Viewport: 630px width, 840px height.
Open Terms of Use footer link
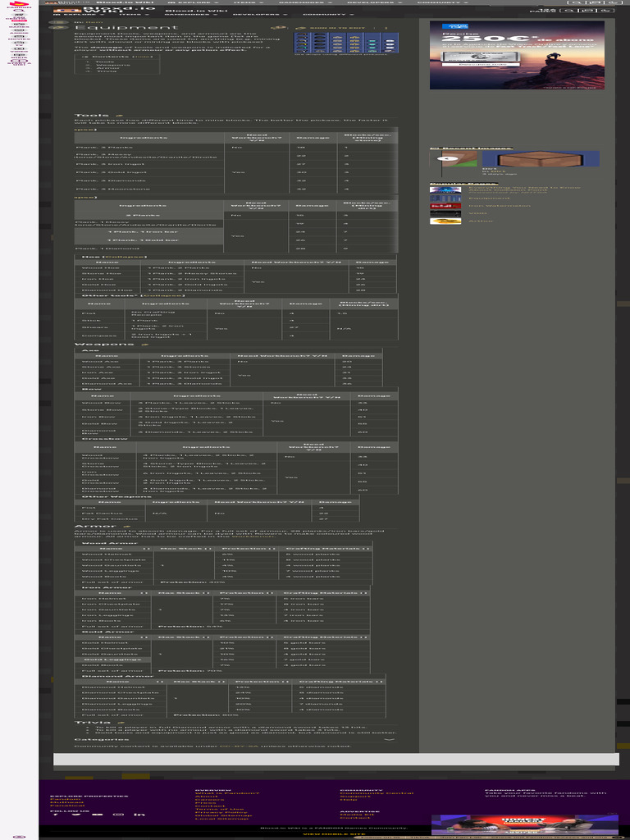coord(219,810)
